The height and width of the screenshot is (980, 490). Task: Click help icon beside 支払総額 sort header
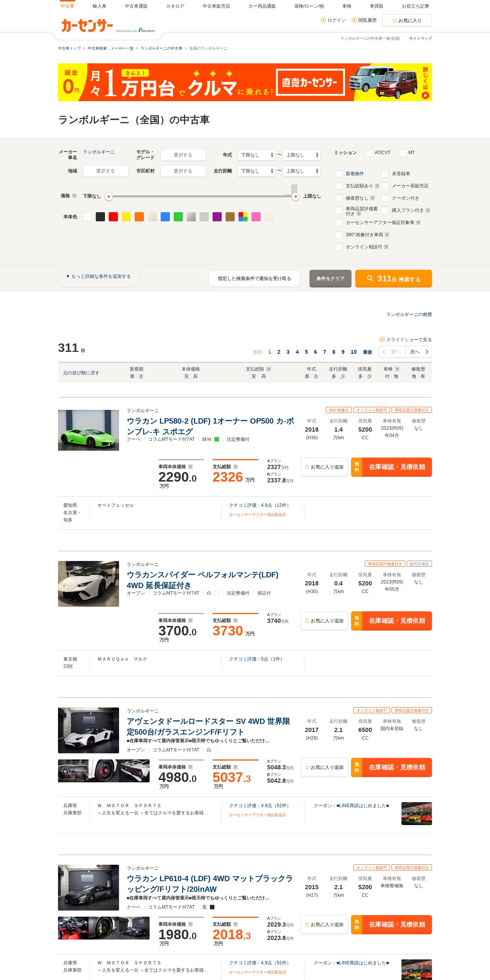click(x=269, y=369)
